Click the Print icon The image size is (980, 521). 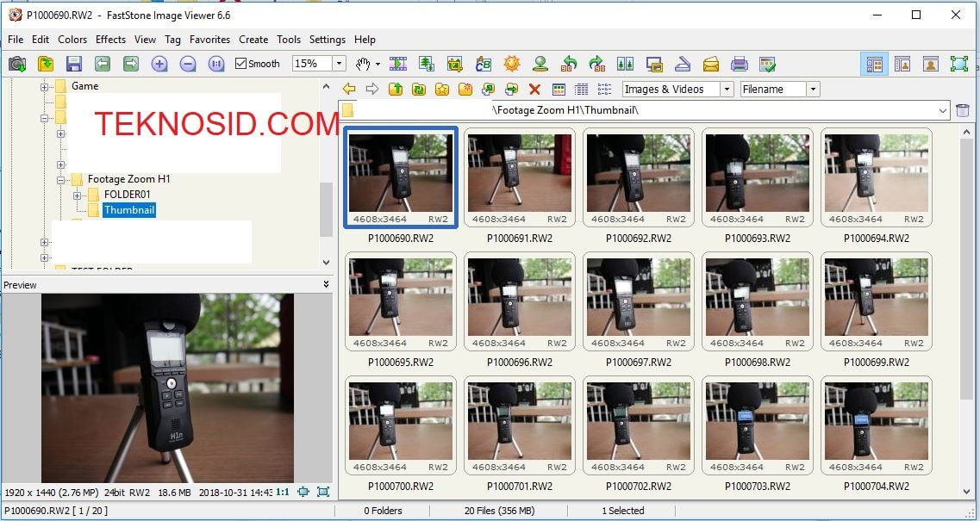[740, 64]
